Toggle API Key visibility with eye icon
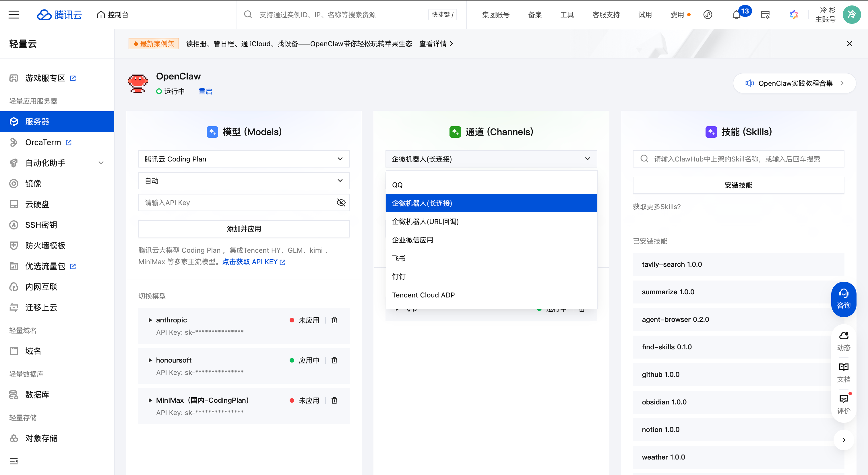This screenshot has height=475, width=868. [341, 202]
